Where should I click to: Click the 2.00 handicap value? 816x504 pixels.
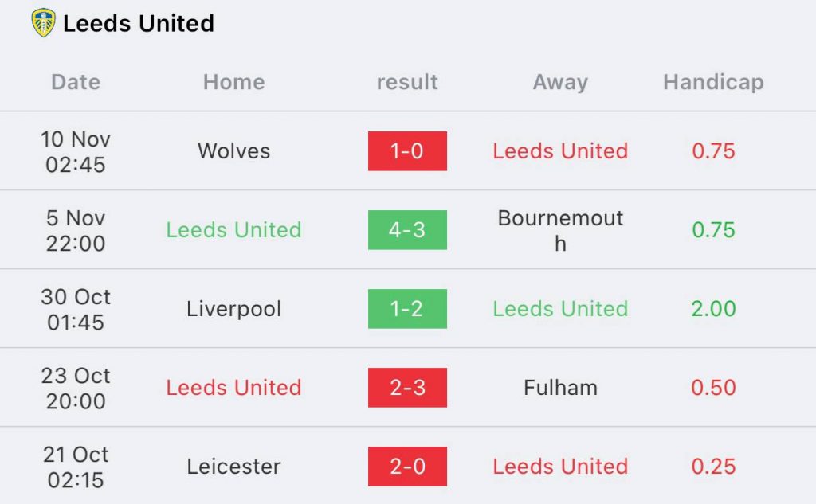tap(713, 309)
